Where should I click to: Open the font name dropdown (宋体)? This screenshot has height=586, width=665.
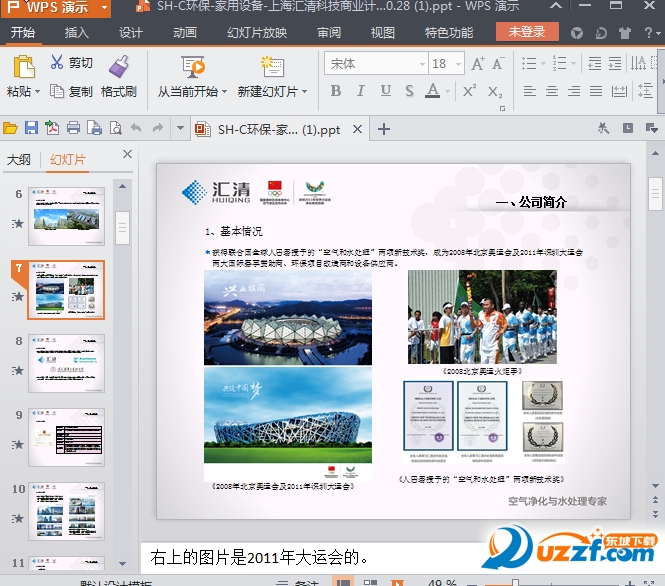[x=422, y=64]
